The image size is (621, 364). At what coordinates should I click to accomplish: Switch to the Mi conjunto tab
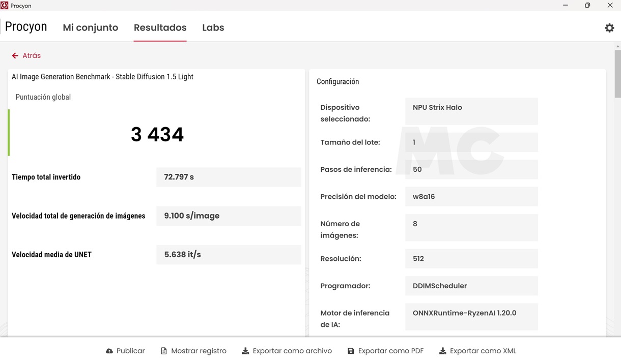(90, 28)
